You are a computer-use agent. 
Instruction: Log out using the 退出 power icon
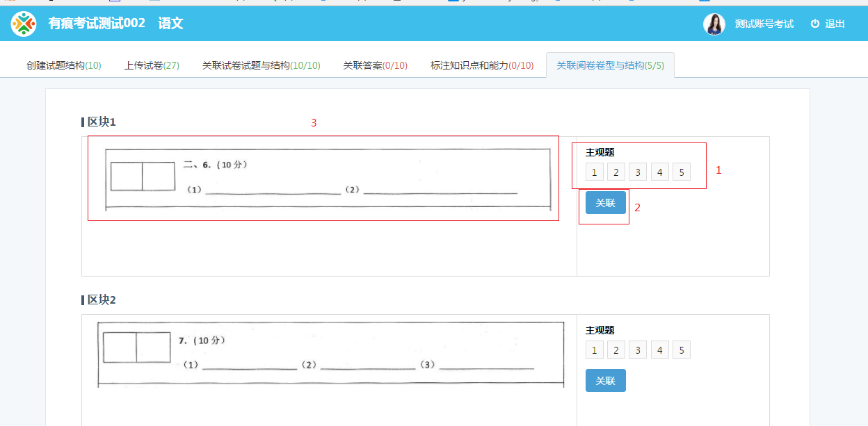[x=815, y=24]
